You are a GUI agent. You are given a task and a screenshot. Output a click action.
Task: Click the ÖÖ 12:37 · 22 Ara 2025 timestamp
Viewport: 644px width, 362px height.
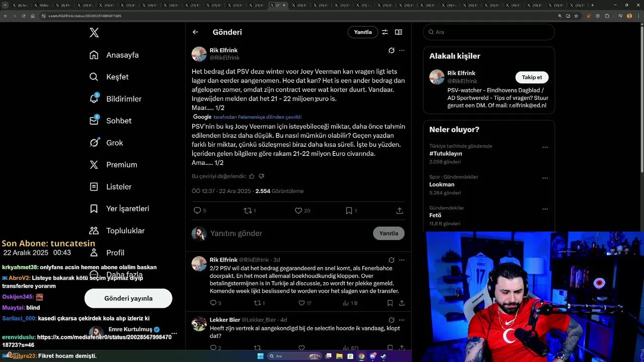click(221, 191)
